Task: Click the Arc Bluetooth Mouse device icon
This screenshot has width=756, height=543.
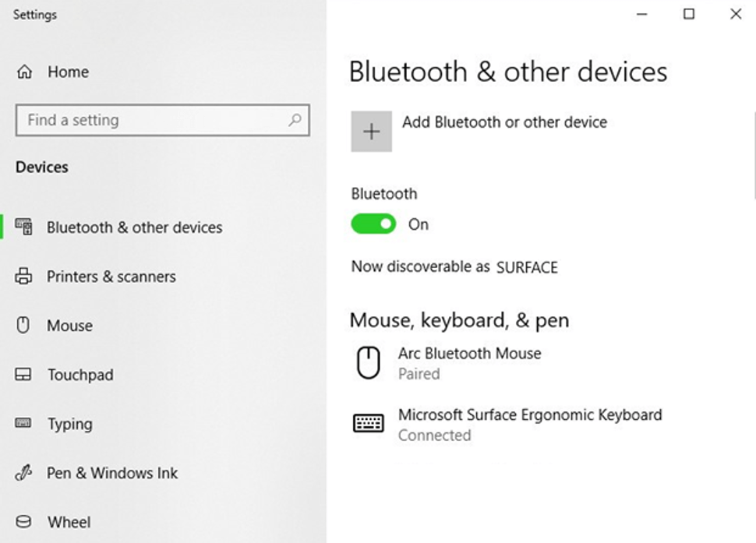Action: pos(368,362)
